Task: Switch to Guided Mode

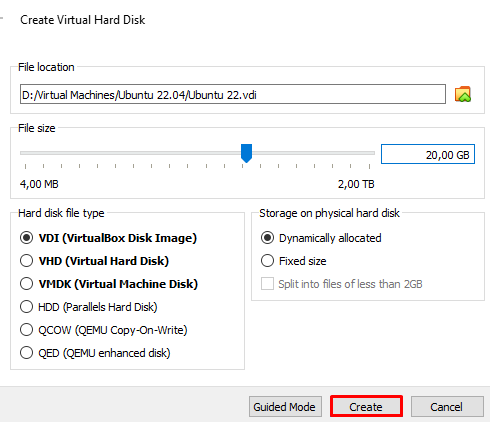Action: pos(285,406)
